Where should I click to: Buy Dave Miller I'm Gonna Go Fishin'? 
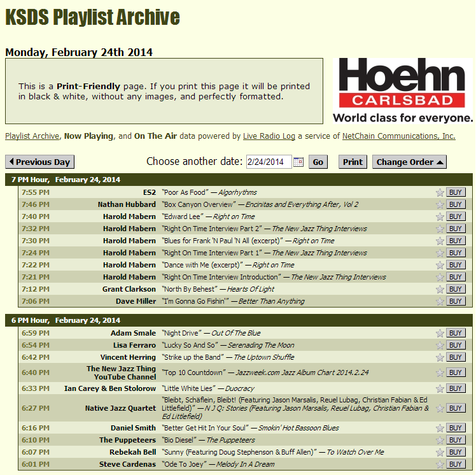pyautogui.click(x=456, y=301)
